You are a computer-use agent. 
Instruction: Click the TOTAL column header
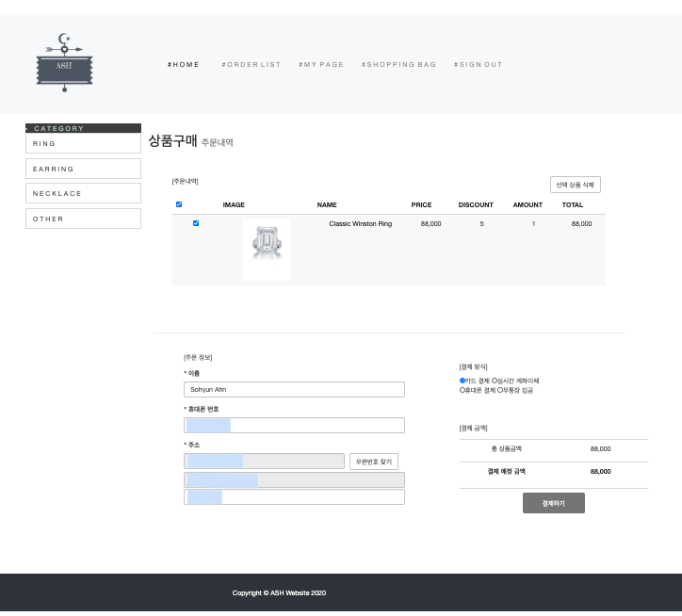[x=573, y=205]
